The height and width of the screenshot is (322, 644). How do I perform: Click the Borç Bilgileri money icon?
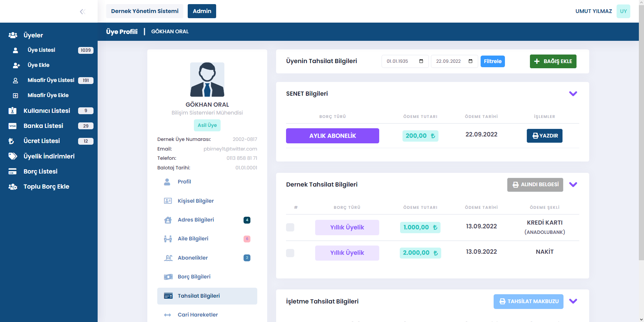pyautogui.click(x=168, y=277)
